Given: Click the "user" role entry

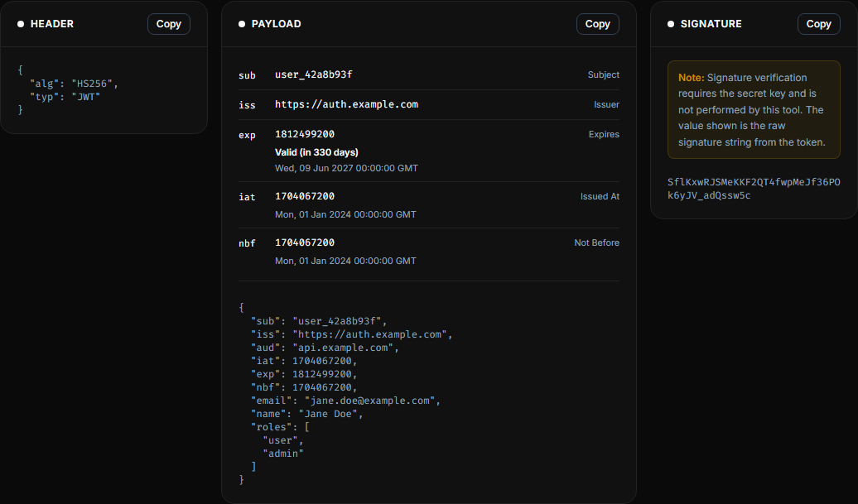Looking at the screenshot, I should click(x=283, y=440).
